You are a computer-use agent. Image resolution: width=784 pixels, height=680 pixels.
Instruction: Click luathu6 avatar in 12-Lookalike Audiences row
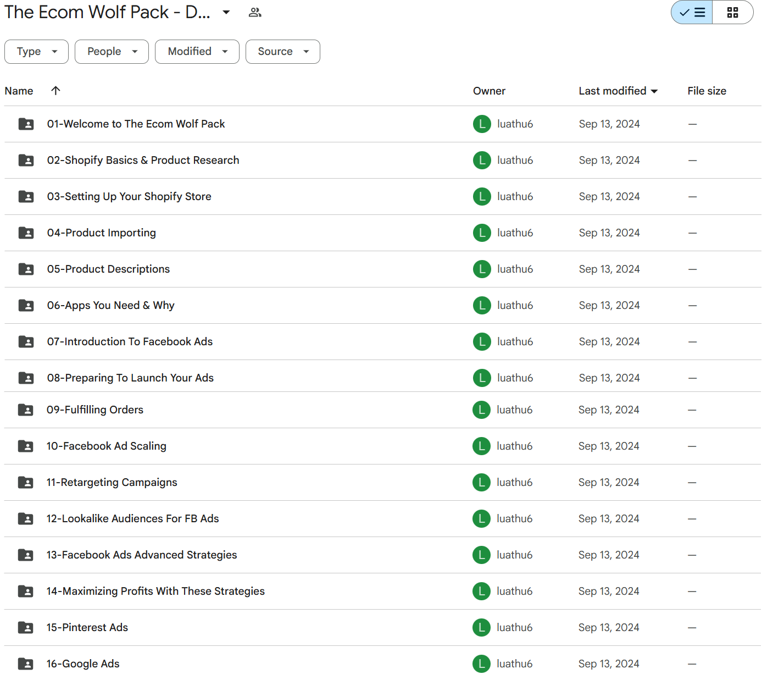point(481,518)
